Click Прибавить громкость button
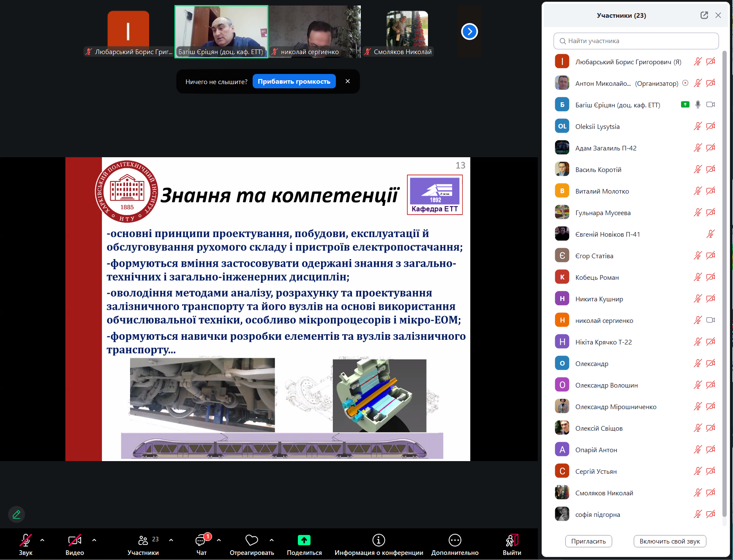Viewport: 733px width, 560px height. click(x=294, y=82)
